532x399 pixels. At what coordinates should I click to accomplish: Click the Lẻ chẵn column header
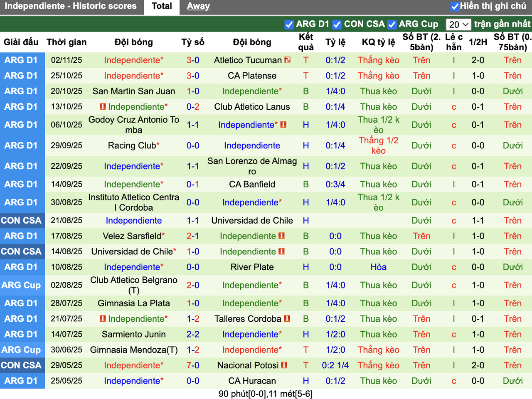point(454,42)
